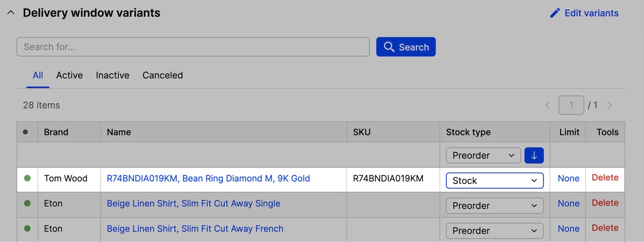Open Bean Ring Diamond M product link
Image resolution: width=644 pixels, height=242 pixels.
208,178
